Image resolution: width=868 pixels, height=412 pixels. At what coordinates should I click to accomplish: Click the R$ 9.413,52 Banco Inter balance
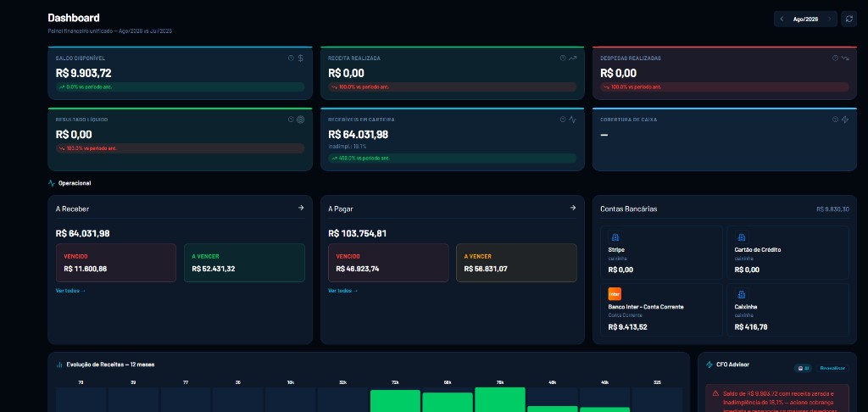(x=628, y=327)
